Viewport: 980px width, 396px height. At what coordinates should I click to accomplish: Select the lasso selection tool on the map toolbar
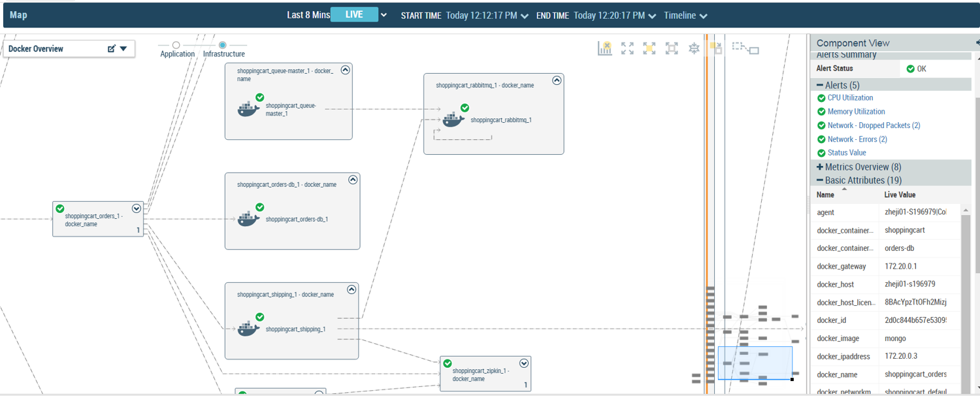(745, 48)
